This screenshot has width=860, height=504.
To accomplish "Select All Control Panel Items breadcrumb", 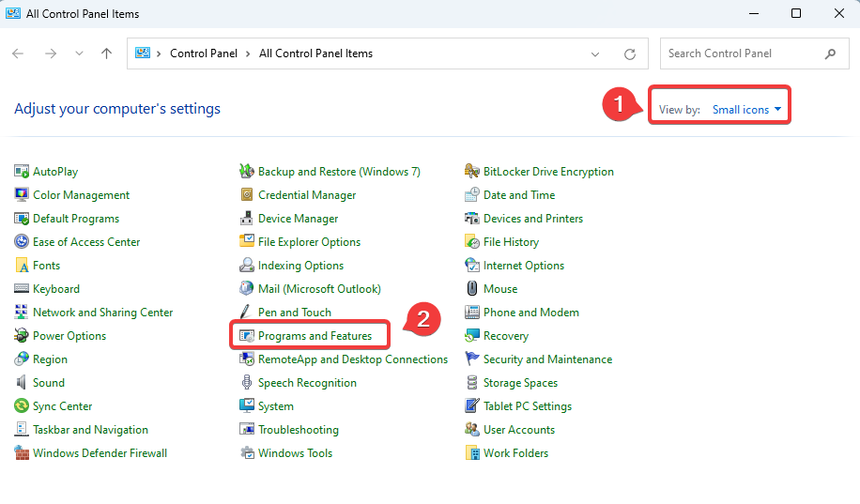I will 315,54.
